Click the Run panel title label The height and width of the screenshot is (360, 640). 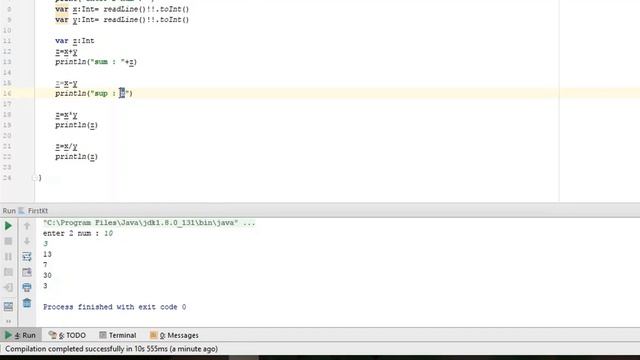click(9, 211)
